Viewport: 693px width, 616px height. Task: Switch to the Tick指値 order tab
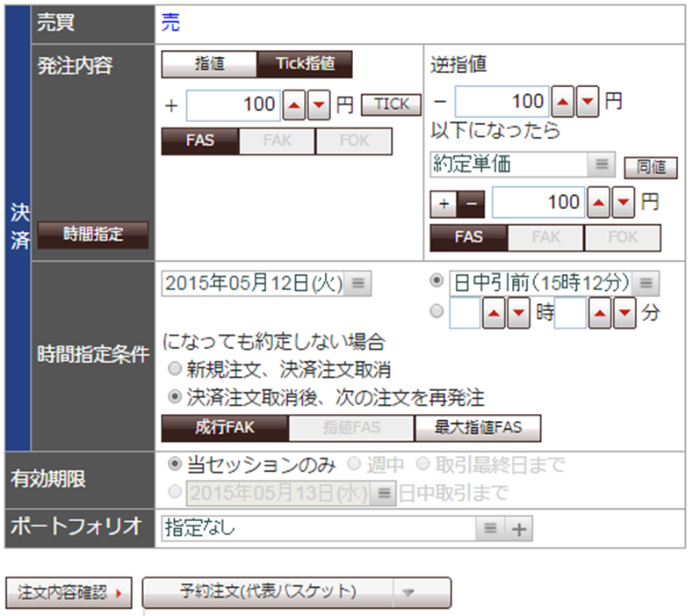(305, 64)
